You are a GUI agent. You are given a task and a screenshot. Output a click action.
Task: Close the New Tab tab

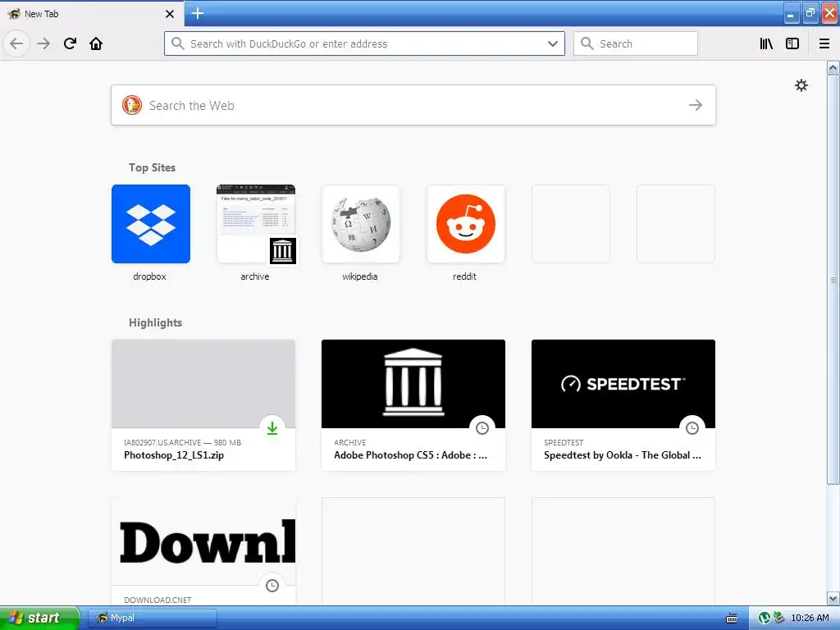coord(170,14)
